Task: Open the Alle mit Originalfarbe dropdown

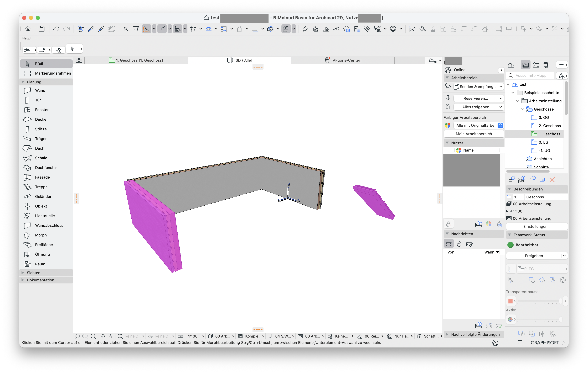Action: pyautogui.click(x=478, y=126)
